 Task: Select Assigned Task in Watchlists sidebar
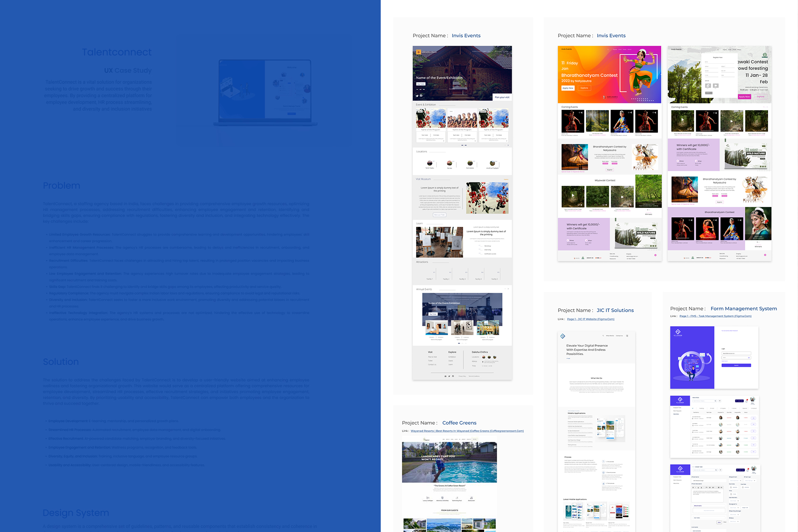[x=677, y=408]
